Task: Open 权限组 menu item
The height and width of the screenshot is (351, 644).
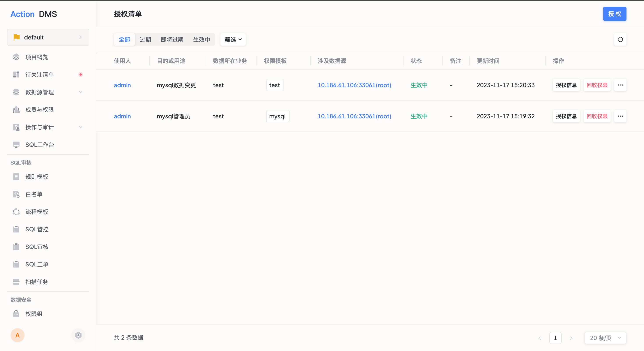Action: [48, 314]
